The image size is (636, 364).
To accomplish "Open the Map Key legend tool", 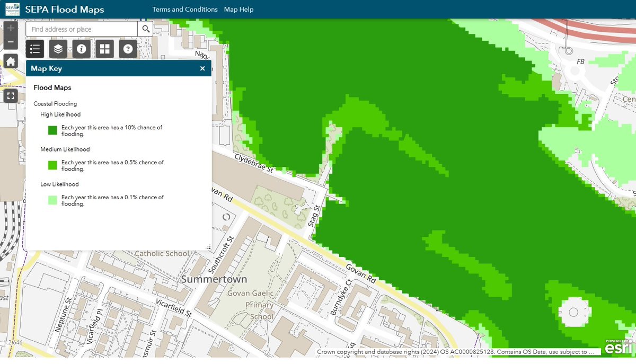I will pos(34,48).
